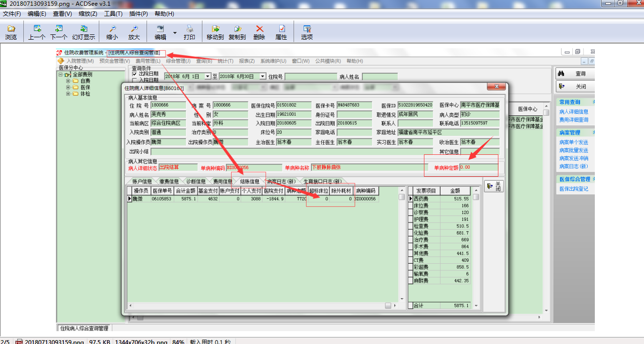Zoom out using 缩小 tool

(112, 32)
